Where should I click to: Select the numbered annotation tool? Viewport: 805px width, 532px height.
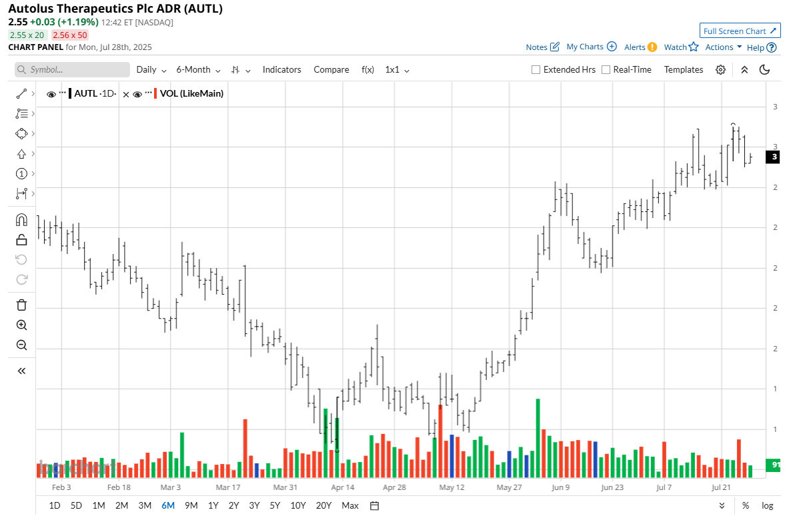[x=21, y=174]
